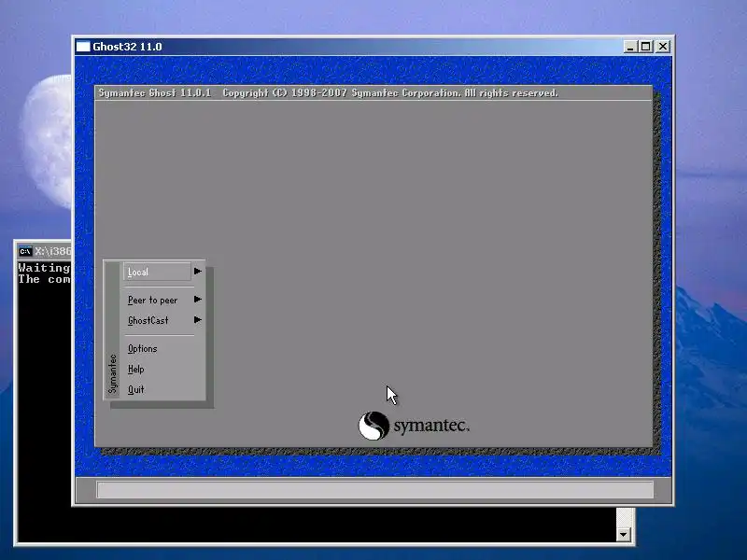Open the GhostCast menu item

click(148, 320)
